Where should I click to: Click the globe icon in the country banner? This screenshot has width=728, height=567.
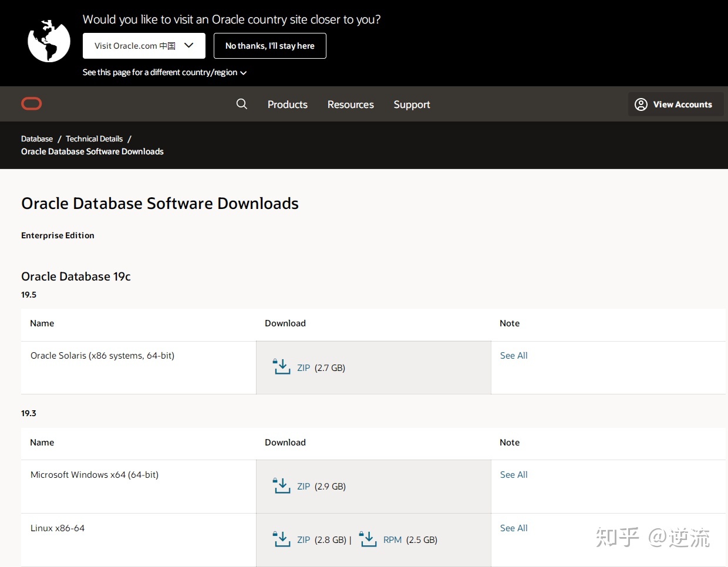pyautogui.click(x=49, y=41)
